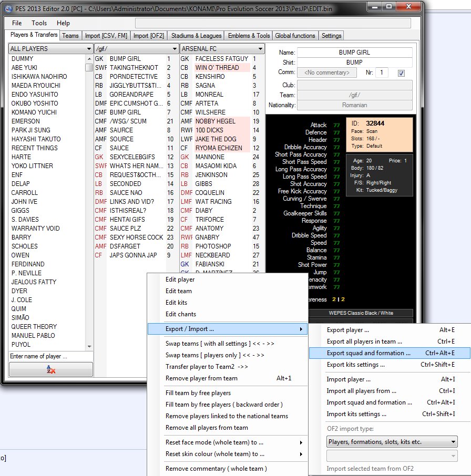Open the Global functions tab

(295, 36)
